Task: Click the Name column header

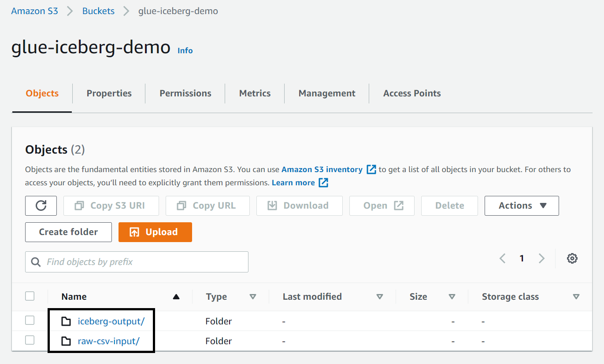Action: 74,297
